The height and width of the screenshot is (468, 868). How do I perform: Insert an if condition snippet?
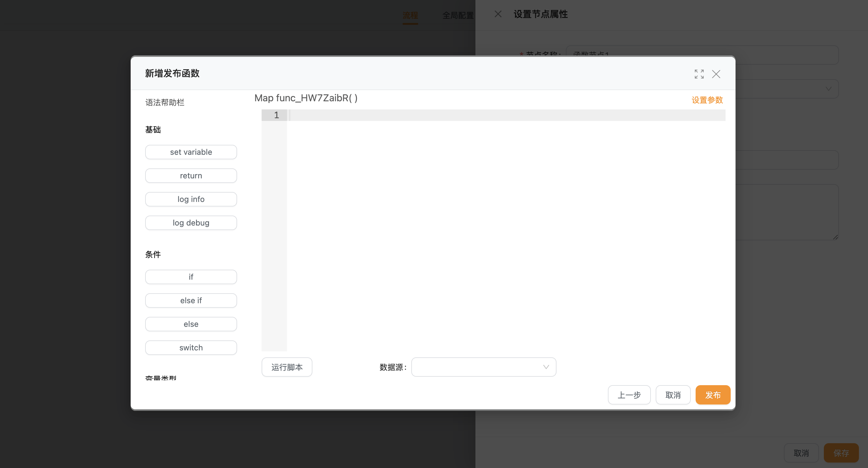pyautogui.click(x=191, y=277)
